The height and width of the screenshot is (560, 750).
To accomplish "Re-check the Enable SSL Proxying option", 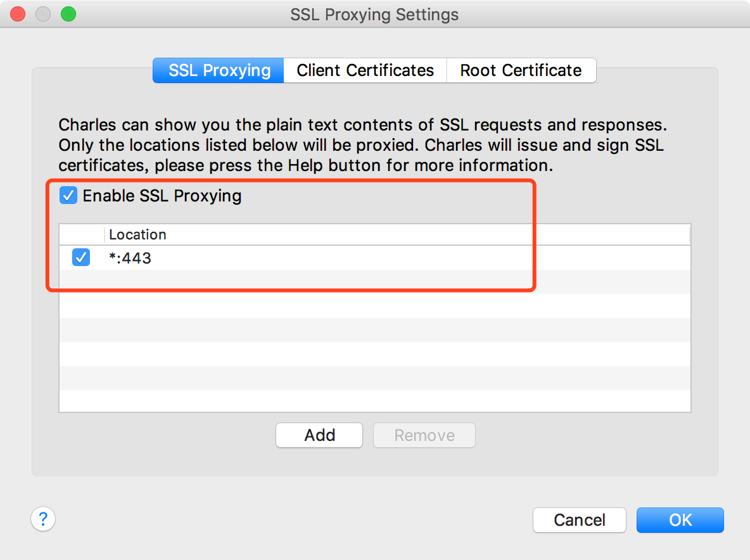I will tap(68, 195).
